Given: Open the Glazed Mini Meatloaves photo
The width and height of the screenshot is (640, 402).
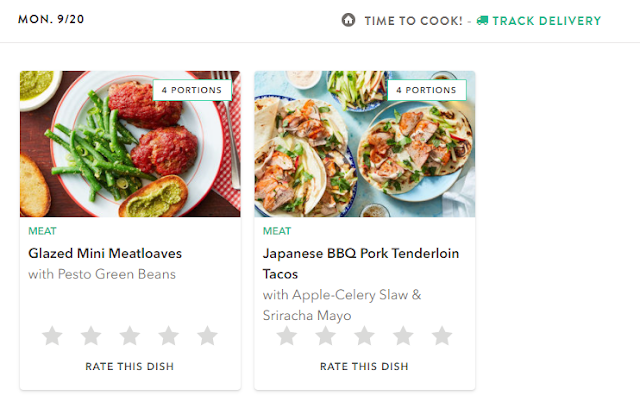Looking at the screenshot, I should click(x=130, y=144).
